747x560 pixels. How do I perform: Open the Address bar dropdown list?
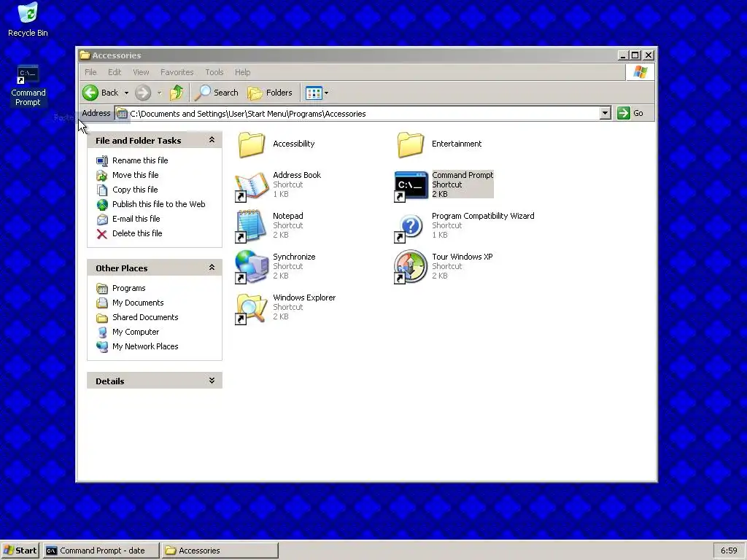605,113
